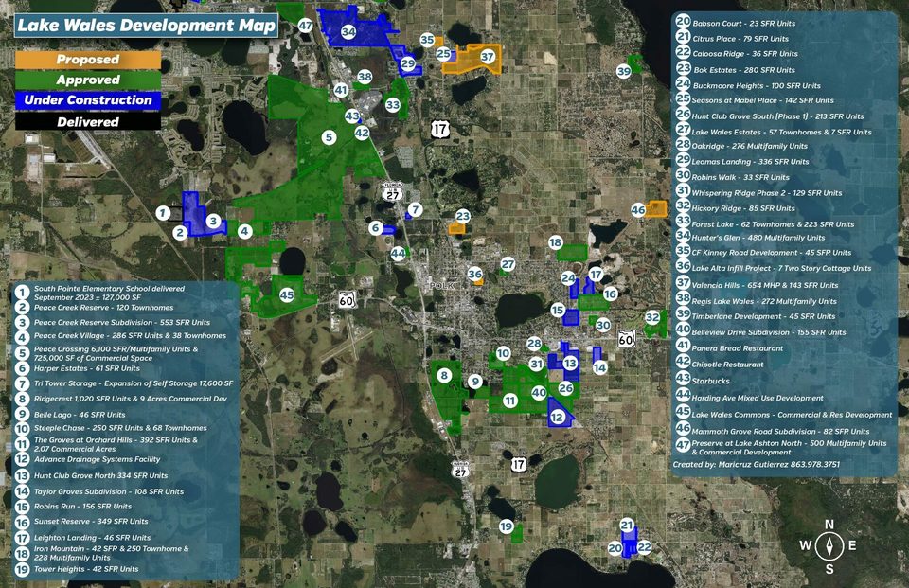Screen dimensions: 909x588
Task: Click the State Road 60 shield beside marker 45
Action: tap(348, 300)
